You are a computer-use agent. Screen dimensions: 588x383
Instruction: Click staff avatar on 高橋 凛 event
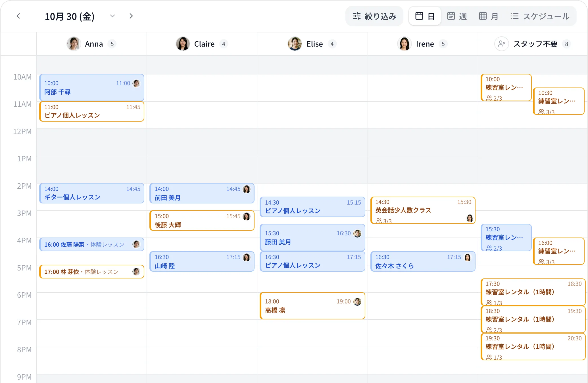coord(357,301)
